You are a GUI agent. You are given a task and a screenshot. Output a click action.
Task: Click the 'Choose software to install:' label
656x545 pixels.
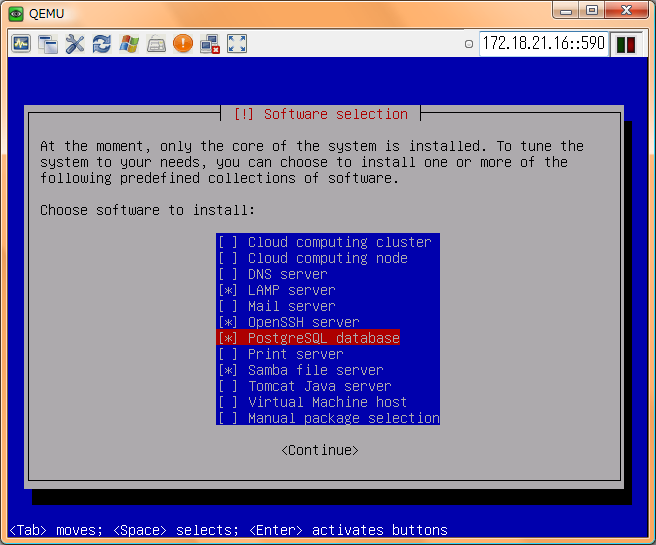pos(147,210)
